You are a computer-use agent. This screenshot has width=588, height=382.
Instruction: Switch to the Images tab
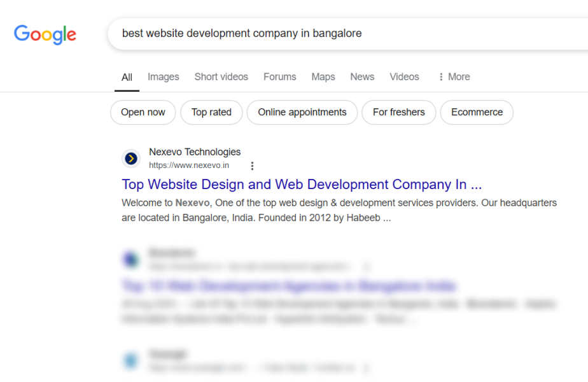pyautogui.click(x=164, y=77)
